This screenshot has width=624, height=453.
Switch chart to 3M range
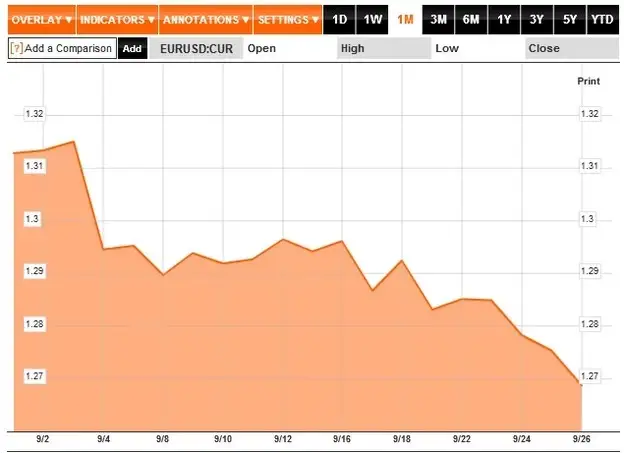coord(438,20)
